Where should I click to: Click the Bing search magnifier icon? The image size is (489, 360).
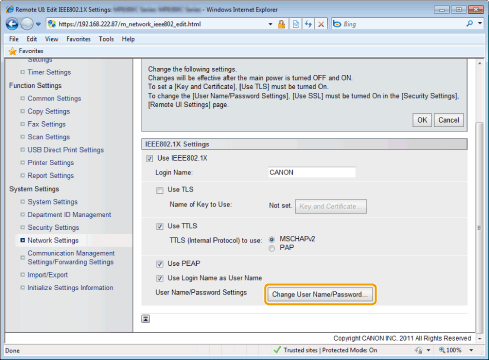pos(470,24)
